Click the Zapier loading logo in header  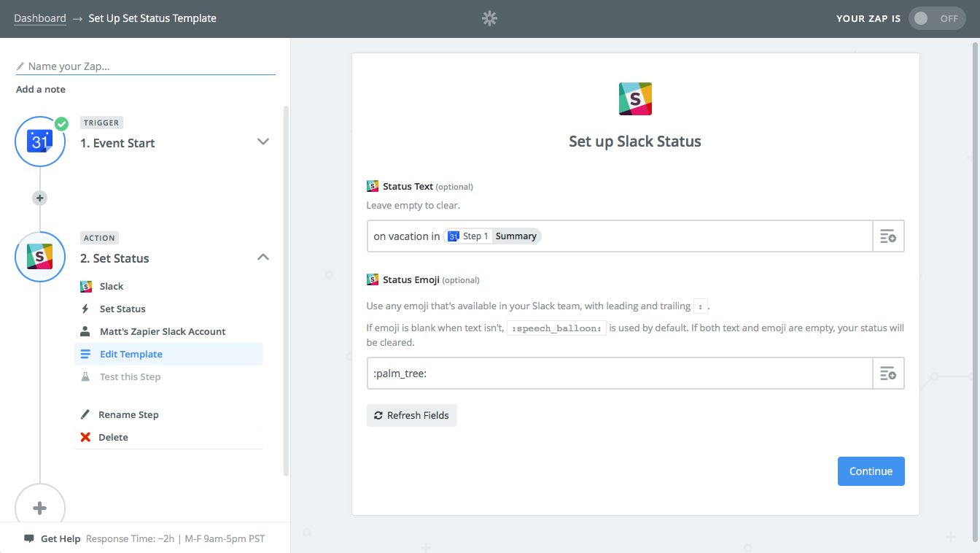coord(489,19)
